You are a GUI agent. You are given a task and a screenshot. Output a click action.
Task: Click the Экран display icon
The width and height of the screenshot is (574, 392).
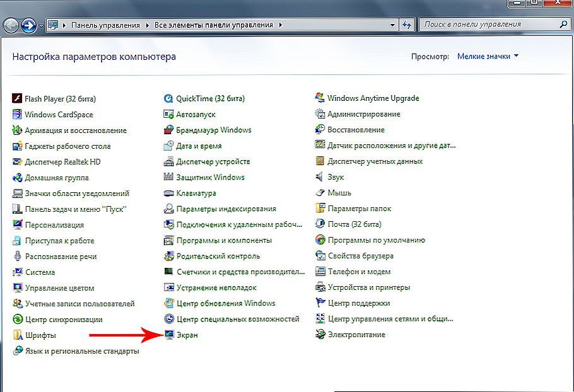coord(168,335)
